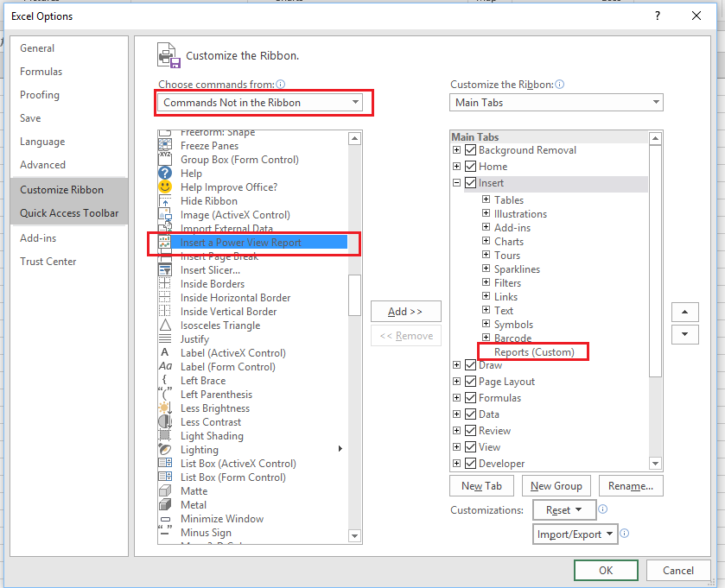Toggle the Draw tab checkbox
The width and height of the screenshot is (725, 588).
coord(469,364)
